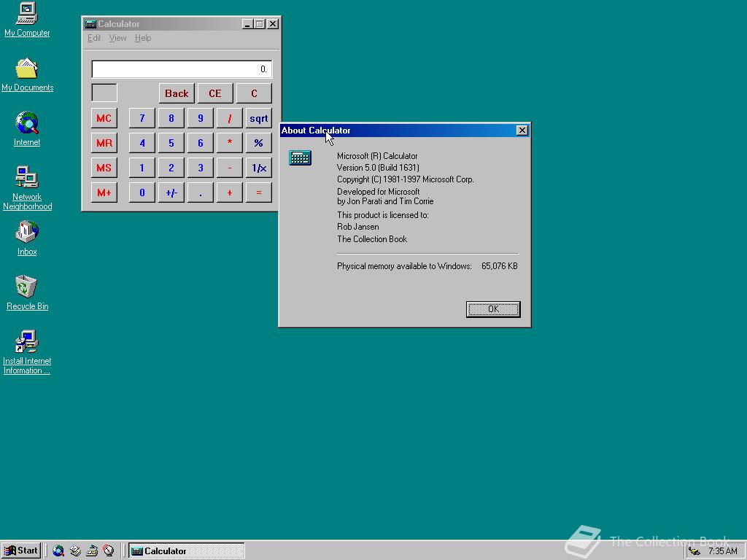This screenshot has width=747, height=560.
Task: Open the Help menu in Calculator
Action: pos(143,38)
